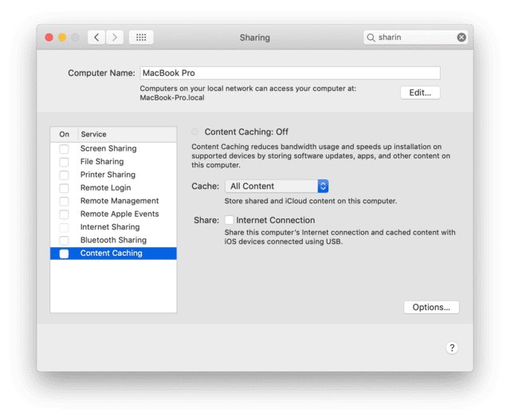510x420 pixels.
Task: Tick the Remote Apple Events checkbox
Action: [x=64, y=214]
